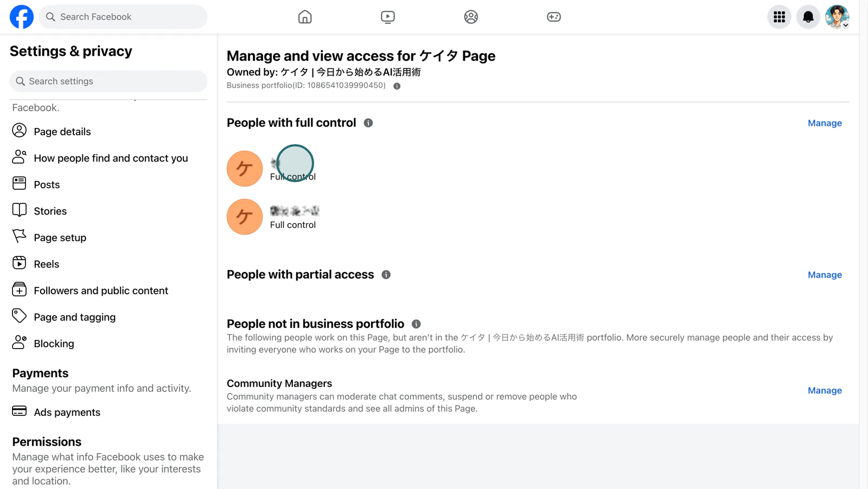This screenshot has height=489, width=868.
Task: Manage people with full control
Action: pos(825,123)
